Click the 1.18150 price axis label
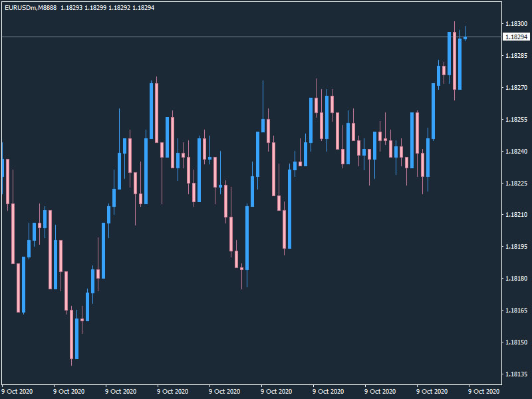532x399 pixels. pyautogui.click(x=516, y=342)
